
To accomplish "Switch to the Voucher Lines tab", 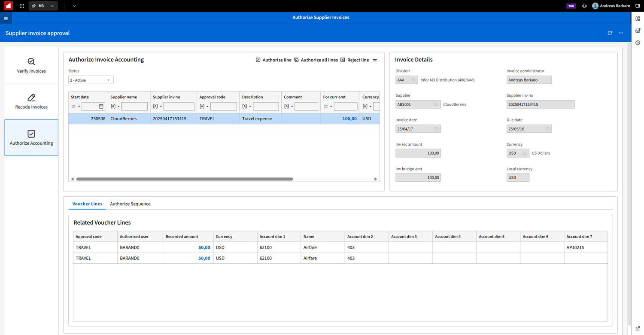I will [87, 204].
